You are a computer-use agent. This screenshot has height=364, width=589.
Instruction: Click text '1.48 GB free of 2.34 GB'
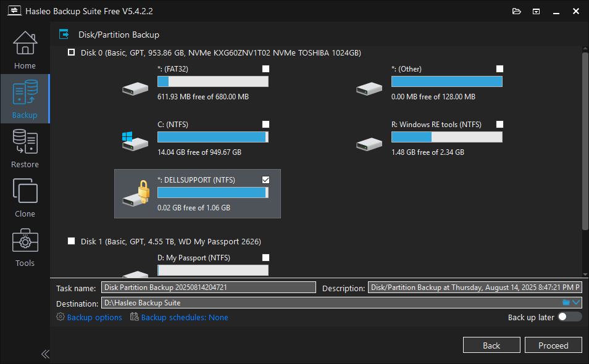(427, 152)
